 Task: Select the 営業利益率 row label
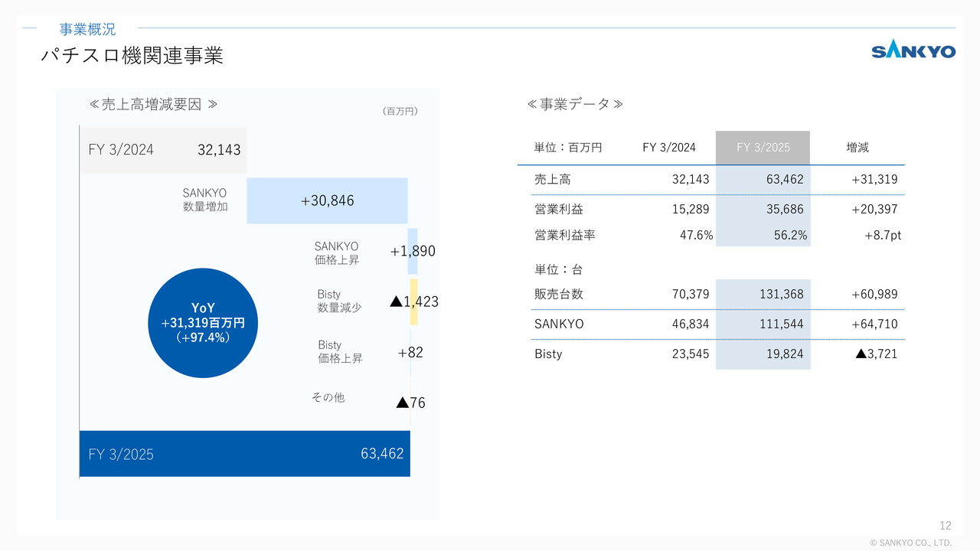(565, 236)
